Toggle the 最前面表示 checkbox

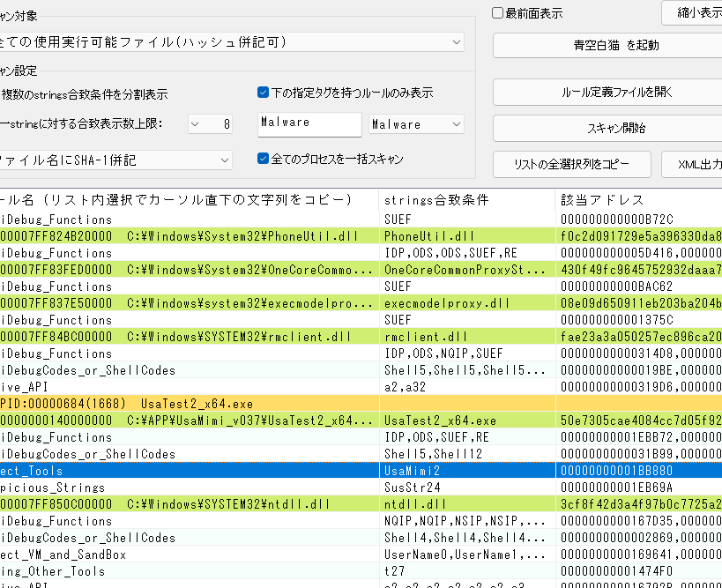pos(499,14)
